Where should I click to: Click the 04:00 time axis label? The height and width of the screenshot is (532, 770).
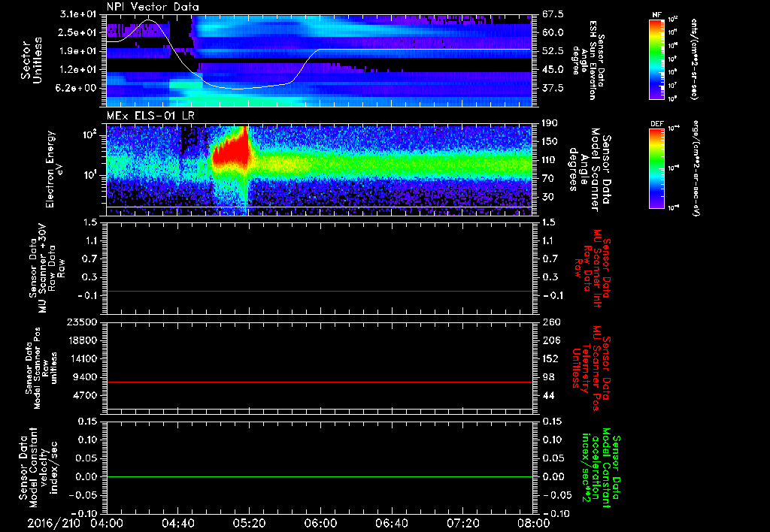pyautogui.click(x=106, y=523)
